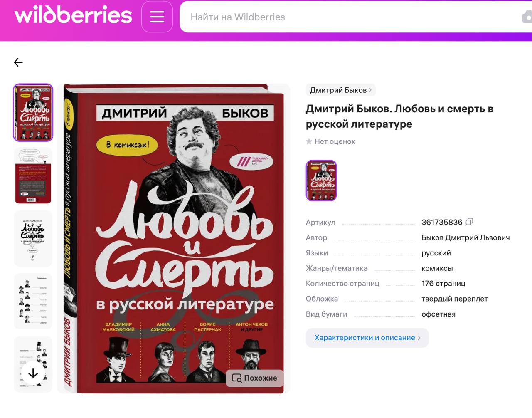Open Характеристики и описание section
Screen dimensions: 532x418
click(367, 338)
